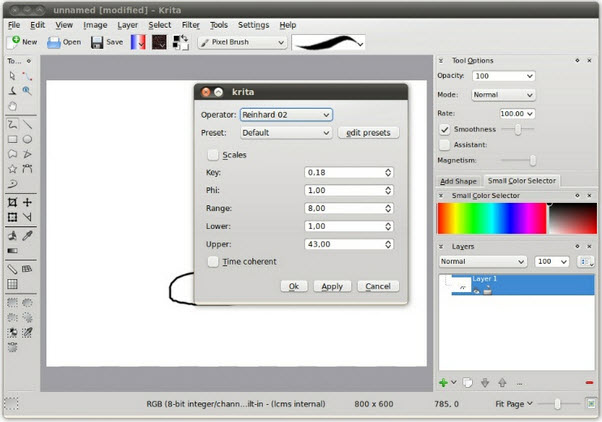
Task: Open the Operator dropdown showing Reinhard 02
Action: 285,114
